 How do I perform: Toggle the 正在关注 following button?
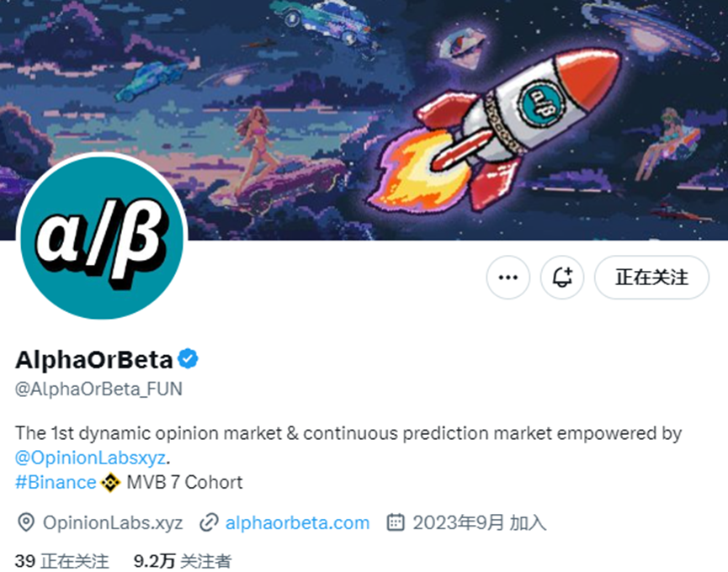tap(651, 278)
